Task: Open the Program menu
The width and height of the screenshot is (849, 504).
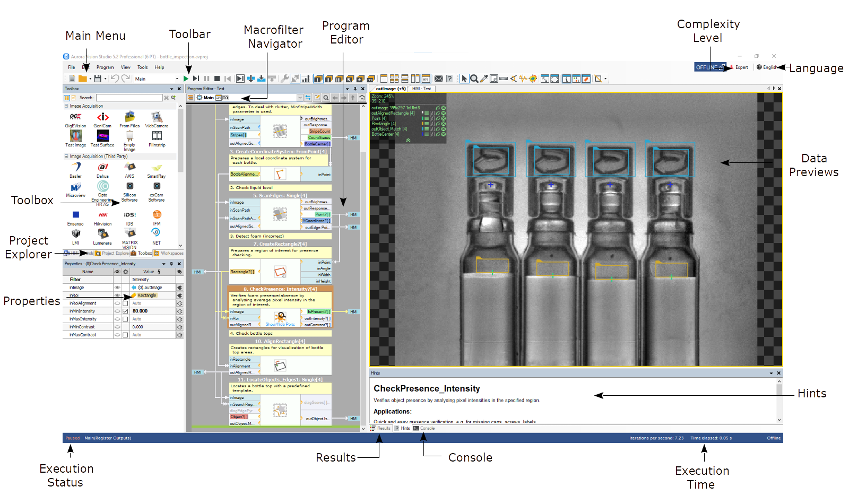Action: pos(105,67)
